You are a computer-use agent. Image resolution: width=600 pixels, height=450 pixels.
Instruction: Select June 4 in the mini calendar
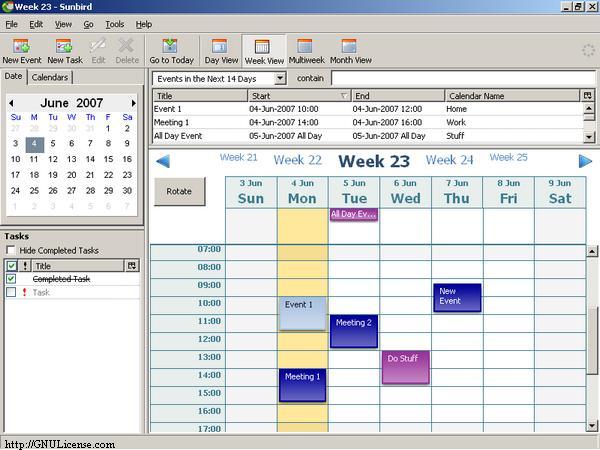pos(34,144)
